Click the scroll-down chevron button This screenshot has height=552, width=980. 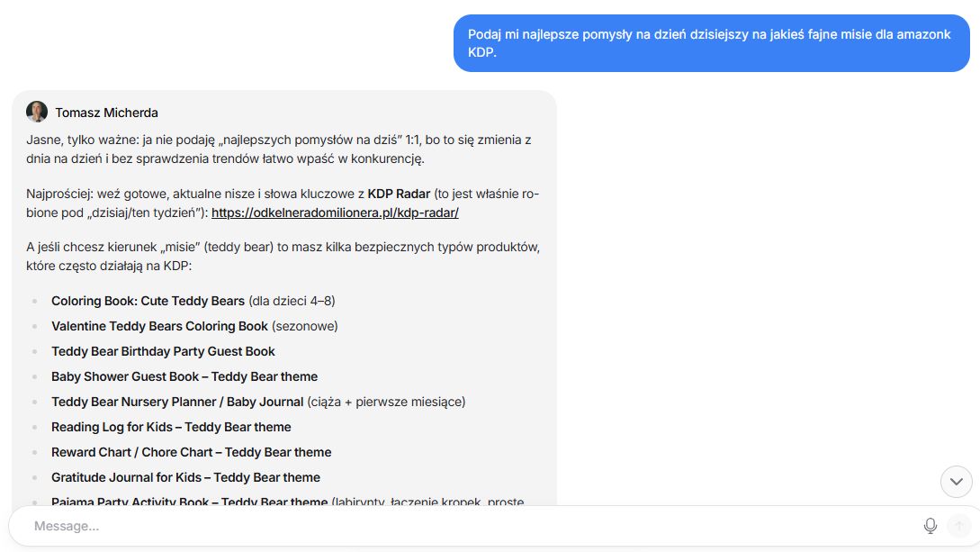click(956, 482)
